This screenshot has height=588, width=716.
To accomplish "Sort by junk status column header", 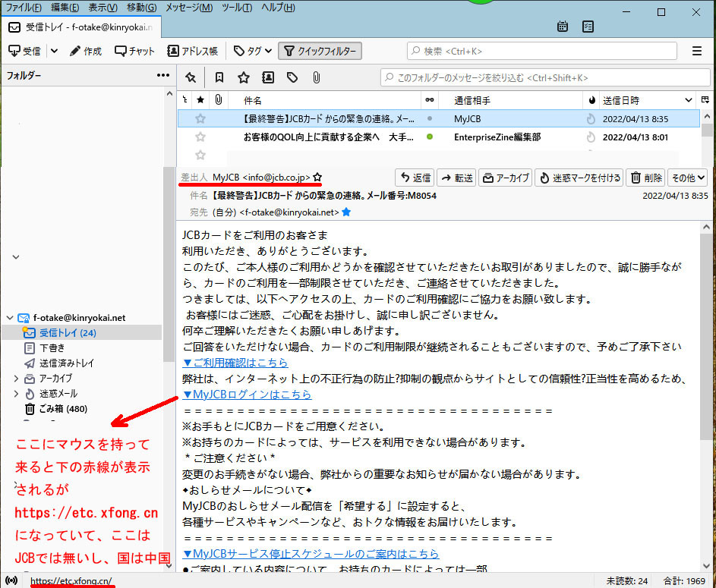I will [591, 100].
